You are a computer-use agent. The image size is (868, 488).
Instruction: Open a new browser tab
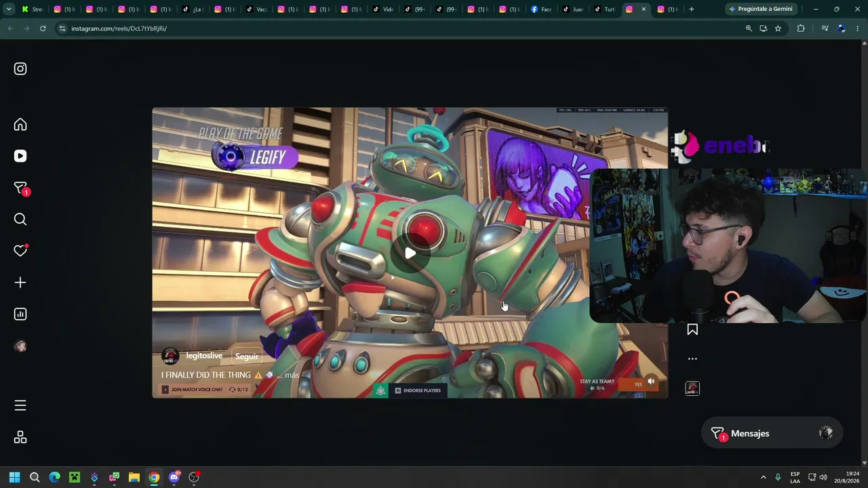click(x=692, y=9)
